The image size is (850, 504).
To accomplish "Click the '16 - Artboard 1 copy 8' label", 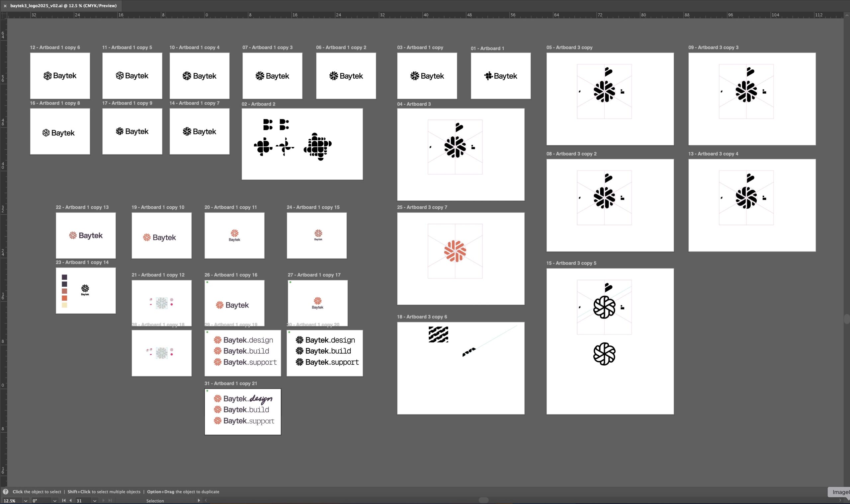I will 55,103.
